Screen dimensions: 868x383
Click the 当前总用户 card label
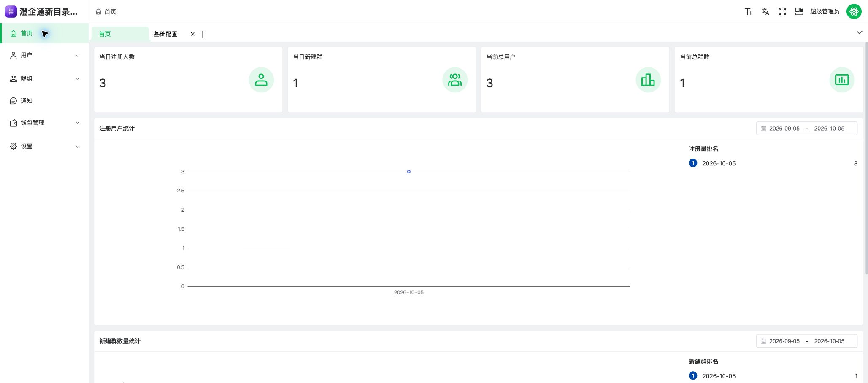point(501,57)
